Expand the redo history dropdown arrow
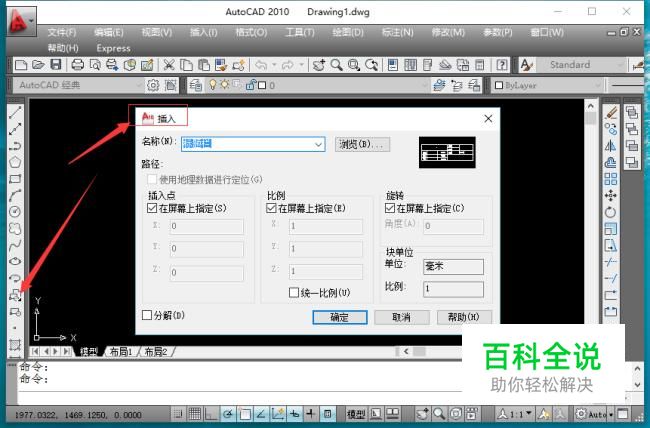The width and height of the screenshot is (650, 428). pos(301,65)
